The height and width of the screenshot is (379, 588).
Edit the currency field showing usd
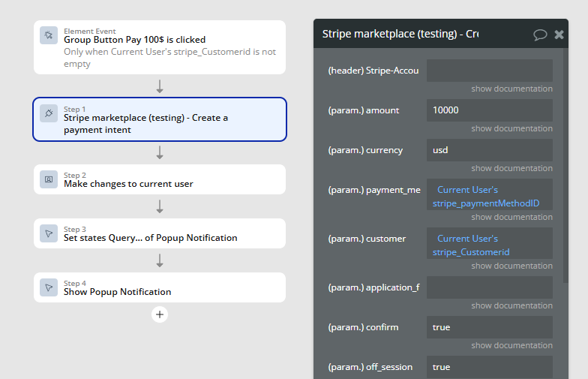[x=489, y=150]
